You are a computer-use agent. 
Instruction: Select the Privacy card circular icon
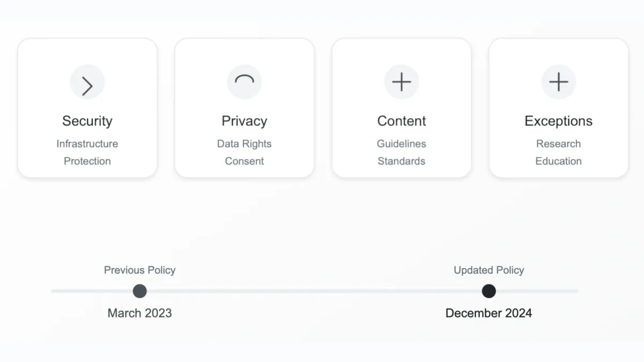244,82
